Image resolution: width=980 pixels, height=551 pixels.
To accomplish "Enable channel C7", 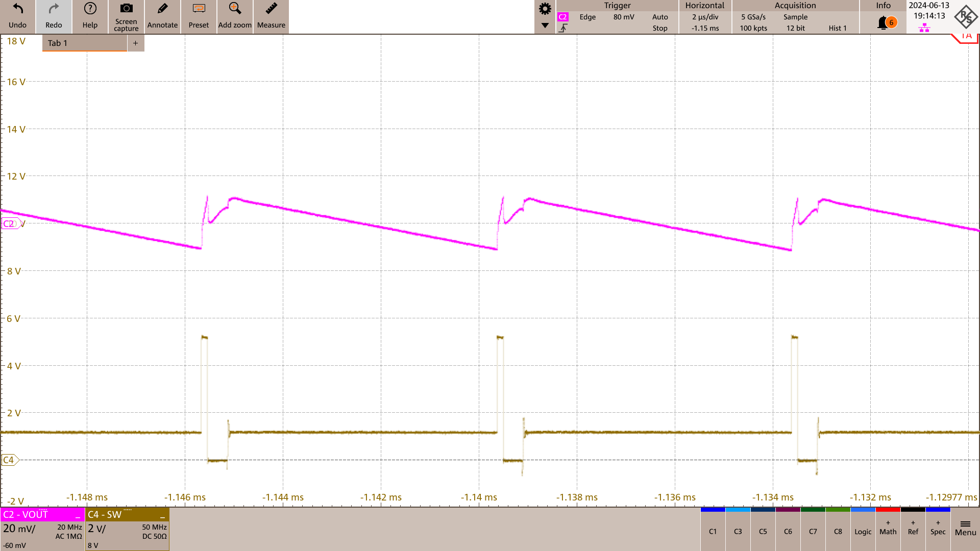I will pos(813,529).
